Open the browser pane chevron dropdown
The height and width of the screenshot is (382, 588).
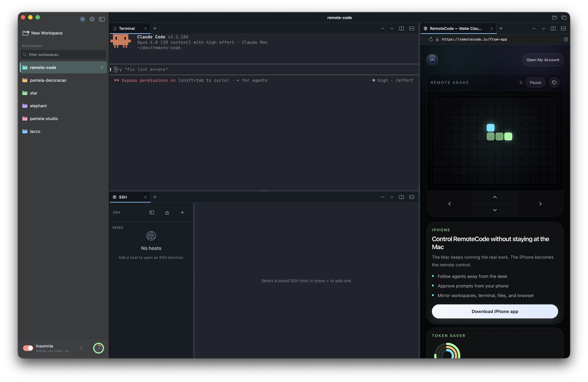click(x=544, y=28)
